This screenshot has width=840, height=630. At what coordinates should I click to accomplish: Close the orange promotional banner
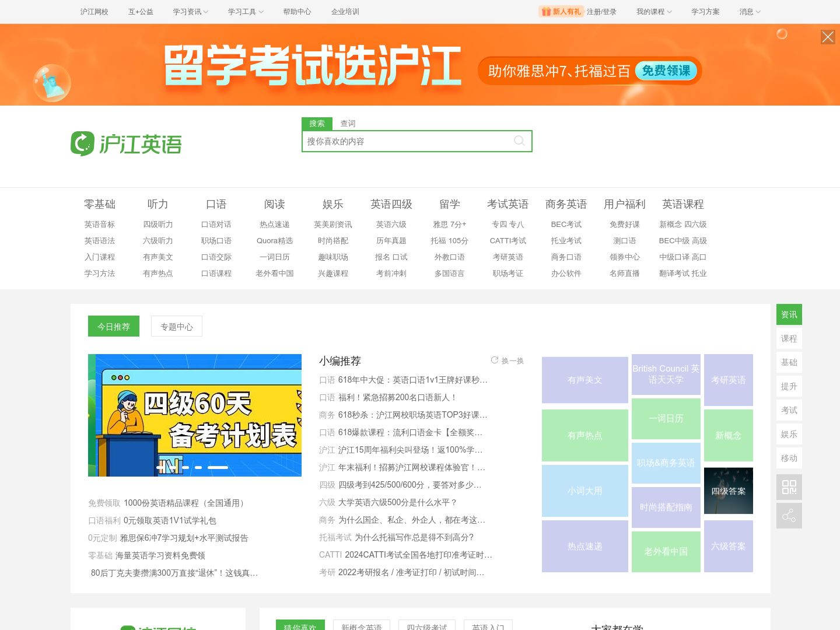pos(828,37)
